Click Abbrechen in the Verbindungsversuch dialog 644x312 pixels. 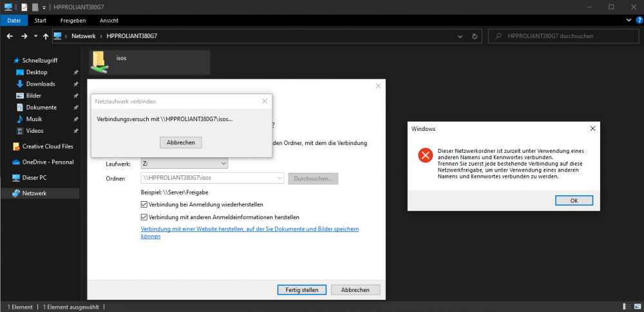click(x=181, y=142)
